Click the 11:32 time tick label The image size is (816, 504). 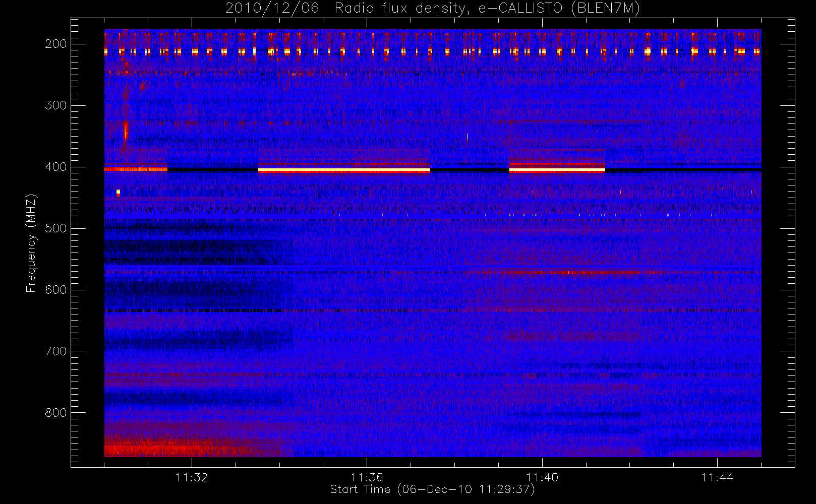pyautogui.click(x=192, y=477)
